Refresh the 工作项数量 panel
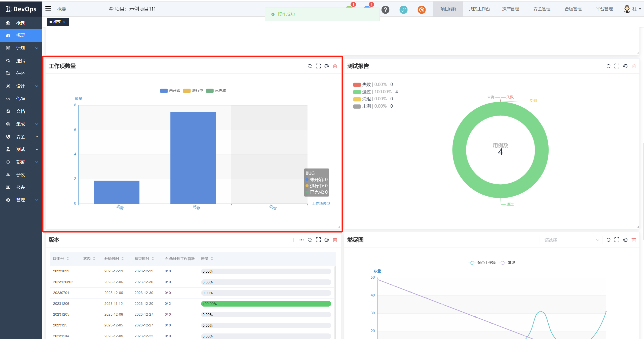 click(310, 66)
